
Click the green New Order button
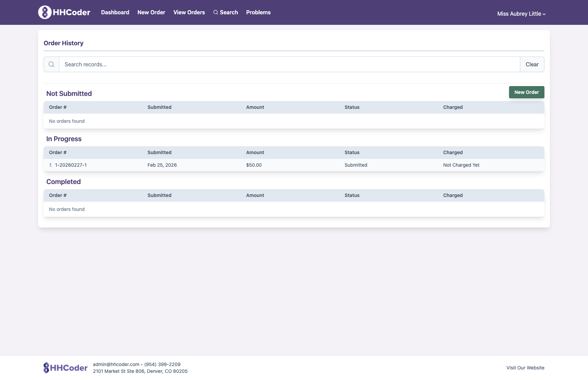[x=526, y=92]
